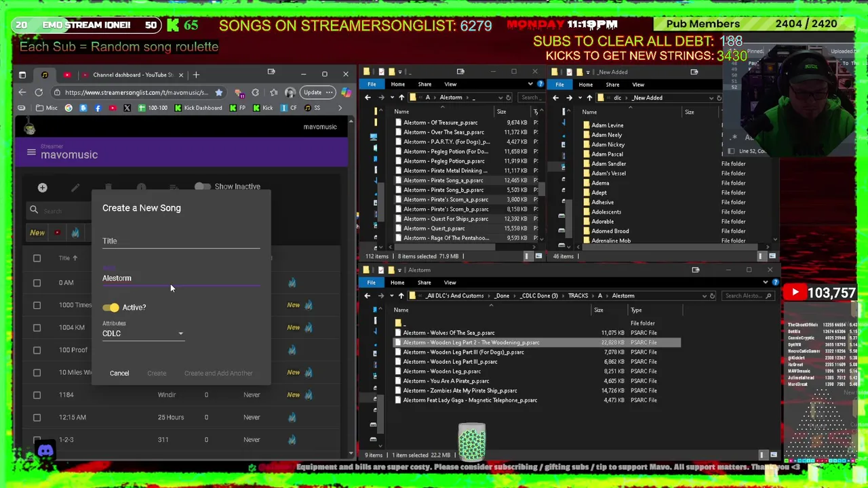
Task: Check the box for 12:15 AM song
Action: click(x=37, y=417)
